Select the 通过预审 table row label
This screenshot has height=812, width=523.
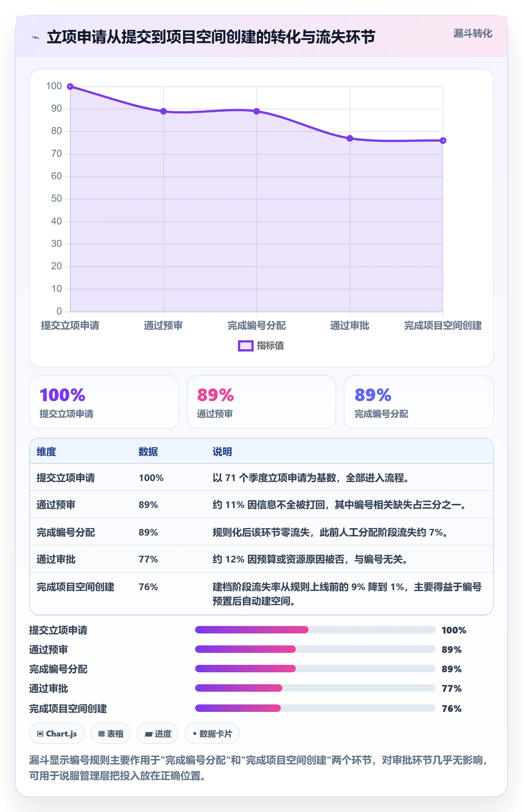(56, 505)
